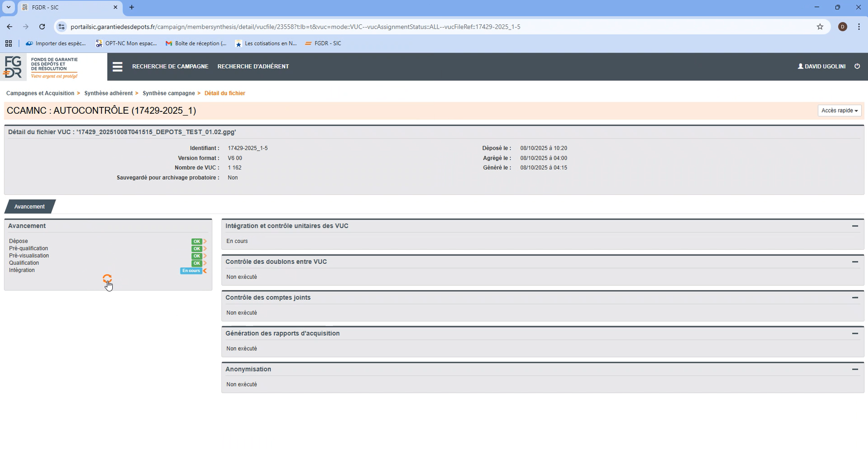Reload the page with browser refresh
The image size is (868, 449).
point(42,27)
